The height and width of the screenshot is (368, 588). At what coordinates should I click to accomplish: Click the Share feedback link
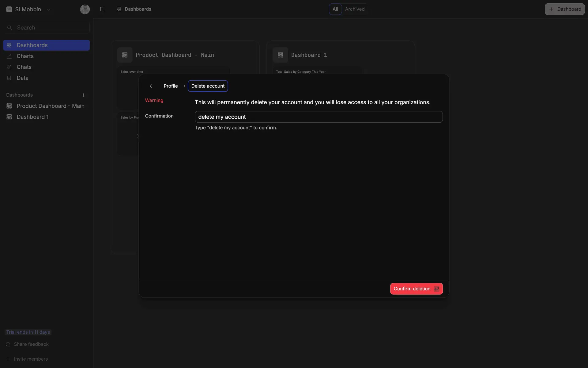pos(31,344)
